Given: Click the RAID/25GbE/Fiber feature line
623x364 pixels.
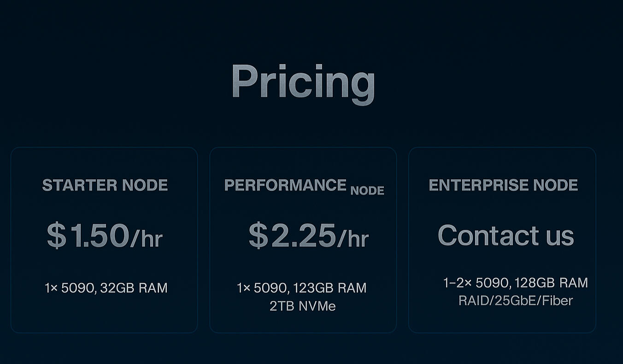Looking at the screenshot, I should [515, 301].
